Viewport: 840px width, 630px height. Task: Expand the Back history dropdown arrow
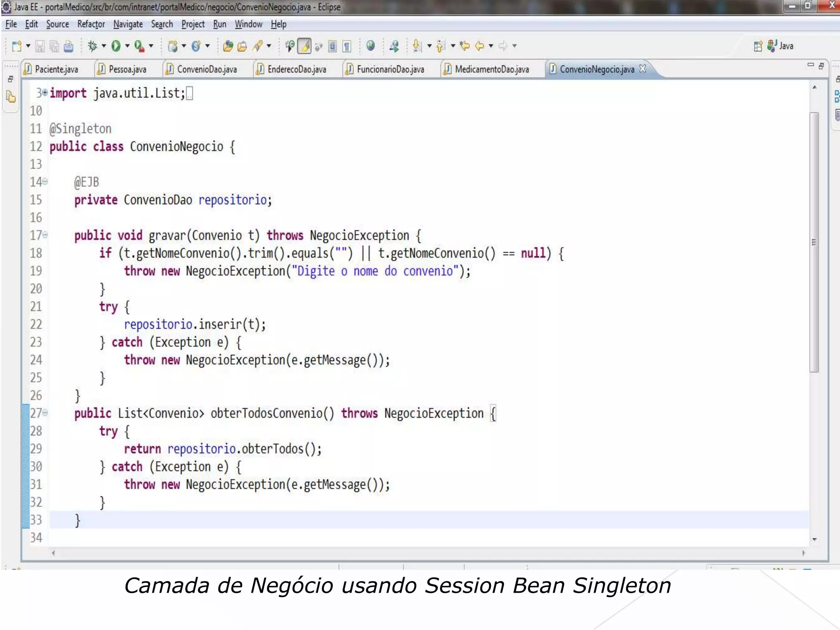[x=491, y=46]
